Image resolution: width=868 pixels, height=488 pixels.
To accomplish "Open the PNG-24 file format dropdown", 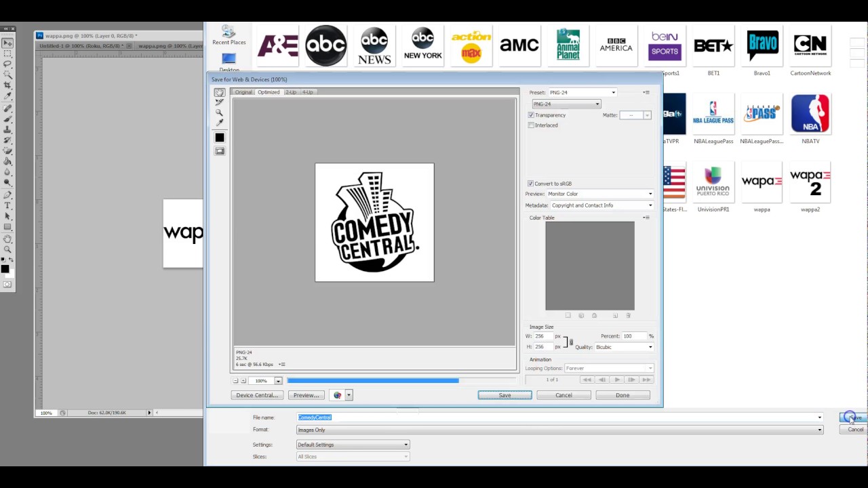I will point(566,104).
